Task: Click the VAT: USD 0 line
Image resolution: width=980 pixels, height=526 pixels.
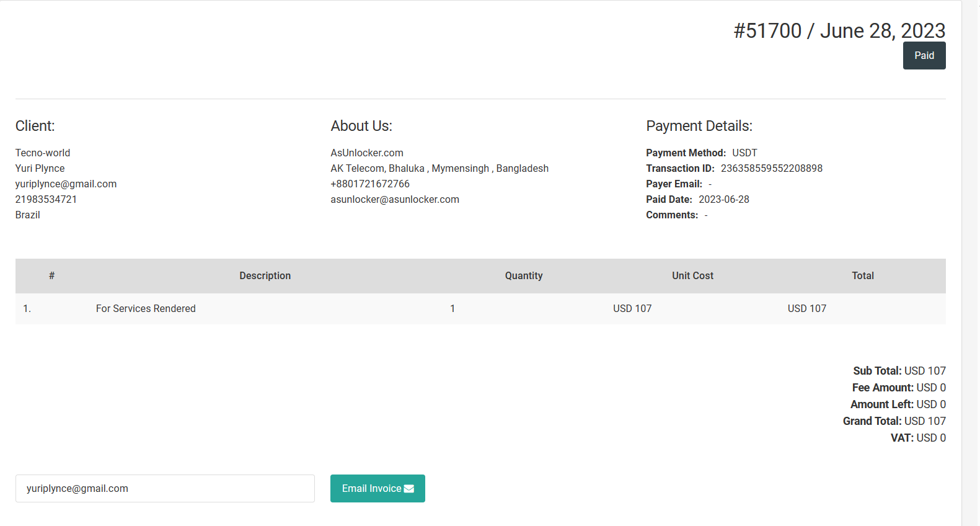Action: (x=918, y=437)
